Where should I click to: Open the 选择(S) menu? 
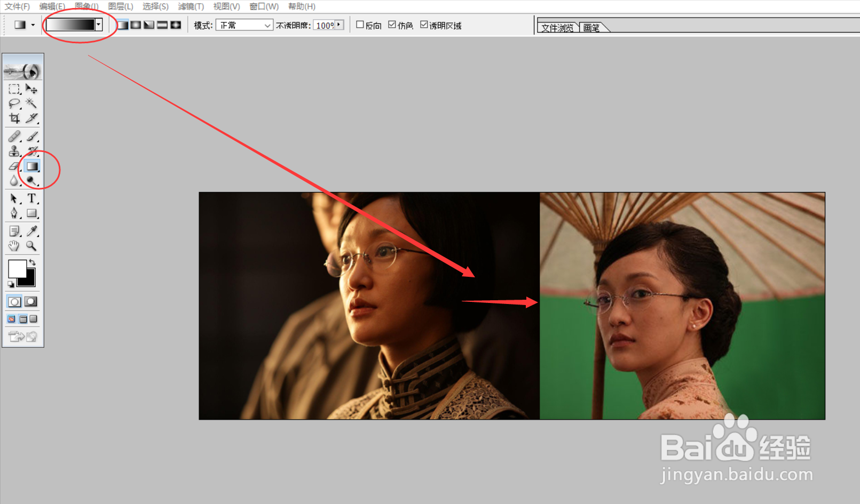point(155,6)
